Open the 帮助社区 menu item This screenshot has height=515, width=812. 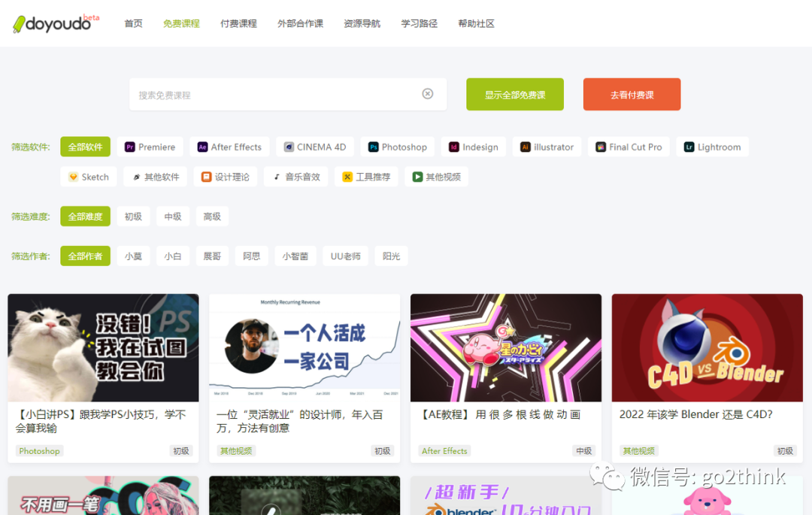click(x=476, y=23)
